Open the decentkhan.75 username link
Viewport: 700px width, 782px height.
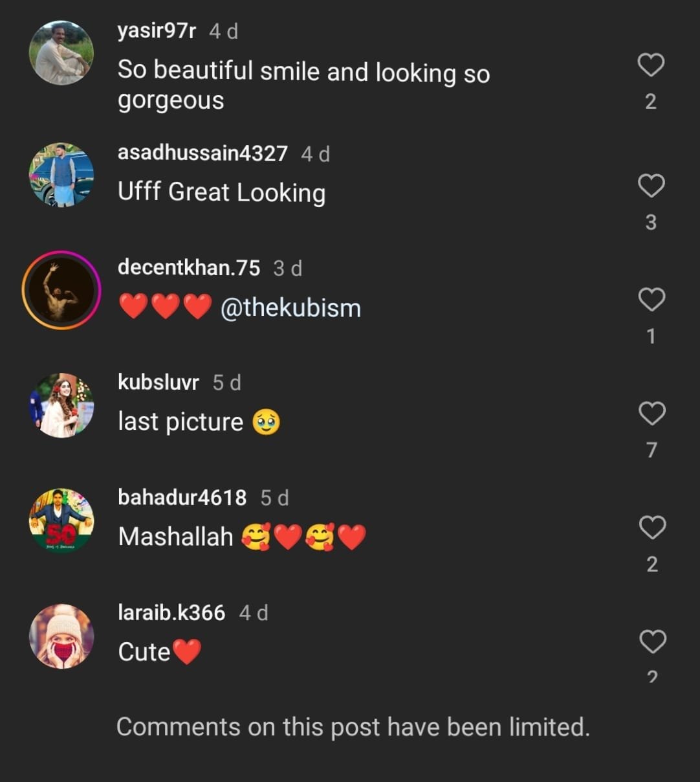pos(189,268)
